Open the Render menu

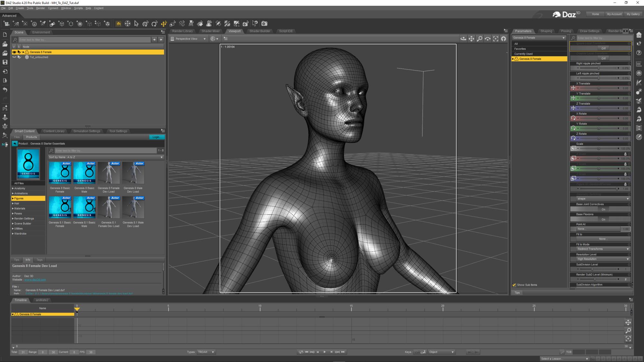click(x=41, y=8)
